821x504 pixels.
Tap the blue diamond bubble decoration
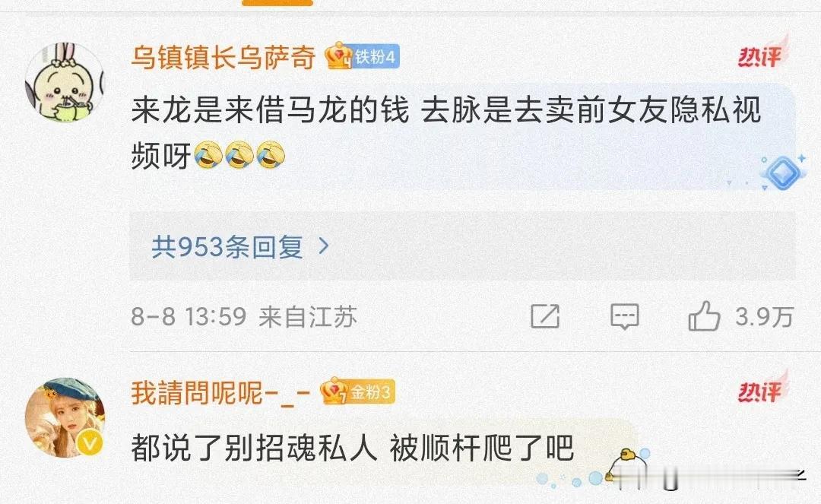[x=781, y=173]
